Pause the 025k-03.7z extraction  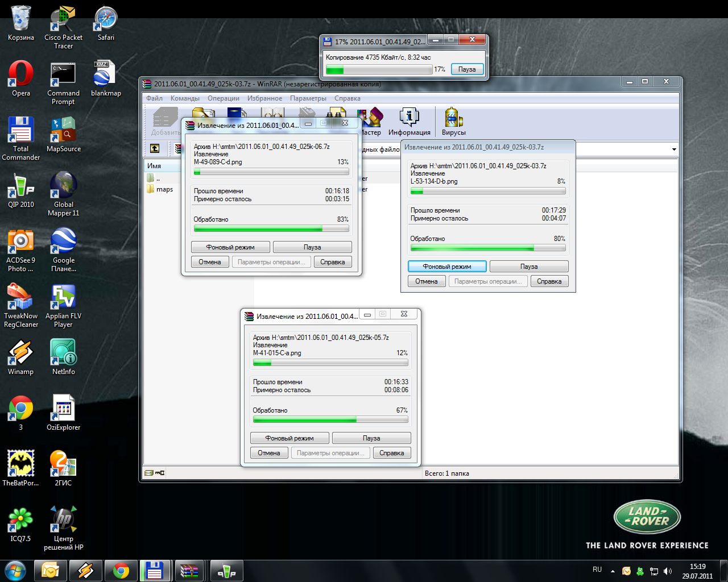(x=529, y=267)
